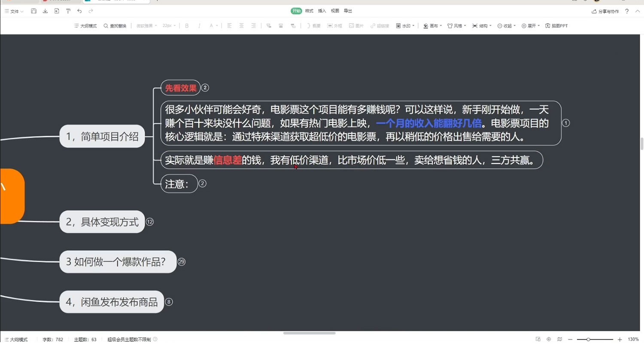This screenshot has height=352, width=644.
Task: Switch to the 样式 tab
Action: point(309,11)
